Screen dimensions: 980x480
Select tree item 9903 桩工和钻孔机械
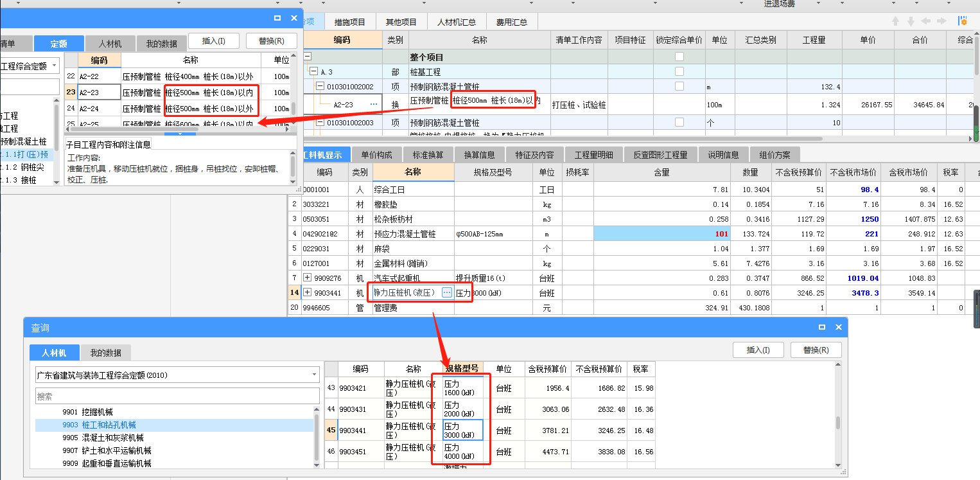click(99, 425)
